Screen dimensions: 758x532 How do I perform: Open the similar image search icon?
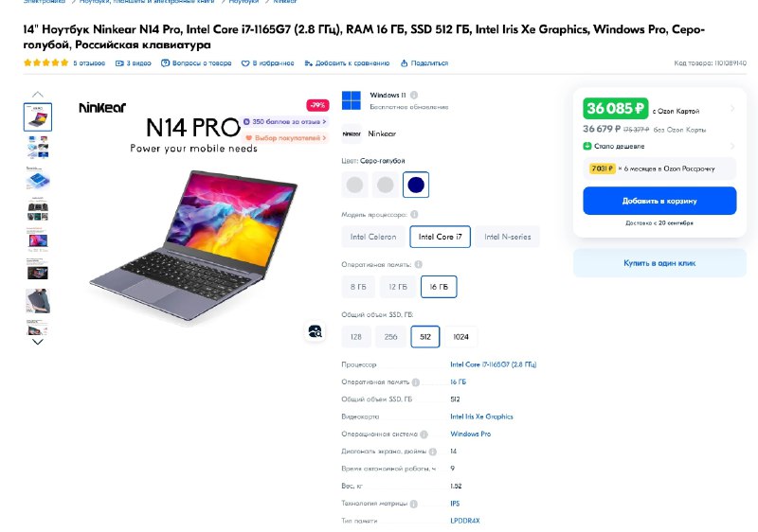(315, 331)
